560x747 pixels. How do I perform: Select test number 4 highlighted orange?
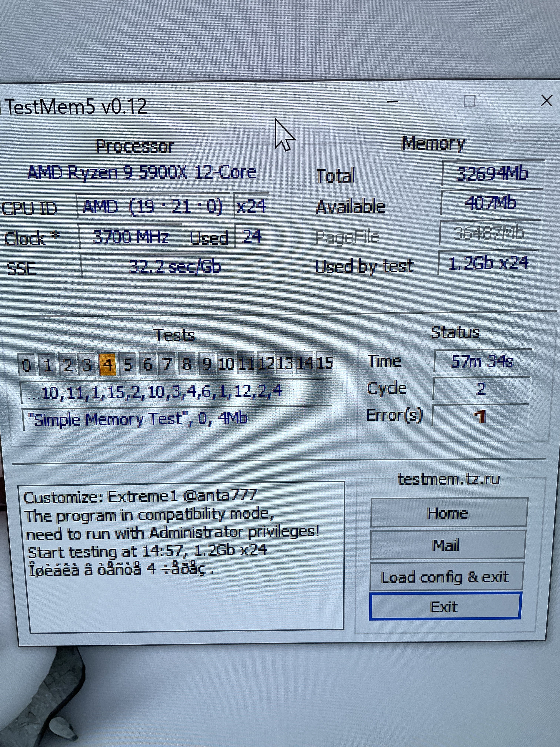coord(108,365)
